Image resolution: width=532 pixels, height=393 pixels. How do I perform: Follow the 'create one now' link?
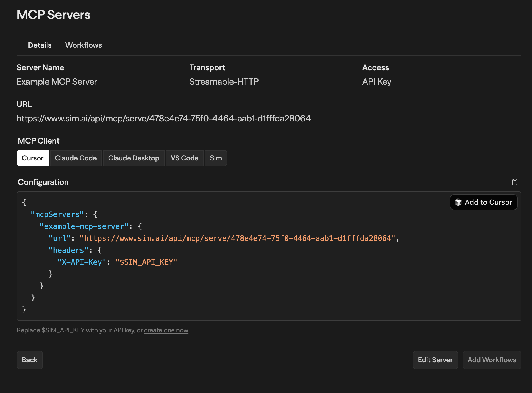[166, 330]
